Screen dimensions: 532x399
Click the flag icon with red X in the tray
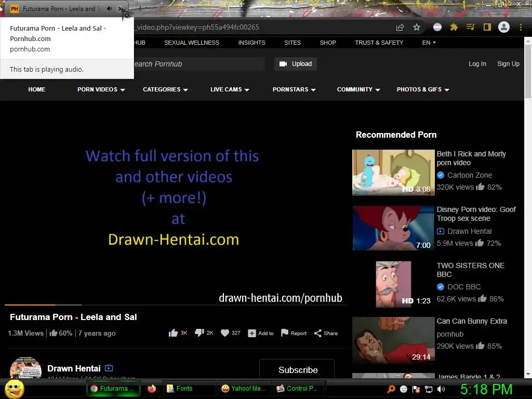416,389
